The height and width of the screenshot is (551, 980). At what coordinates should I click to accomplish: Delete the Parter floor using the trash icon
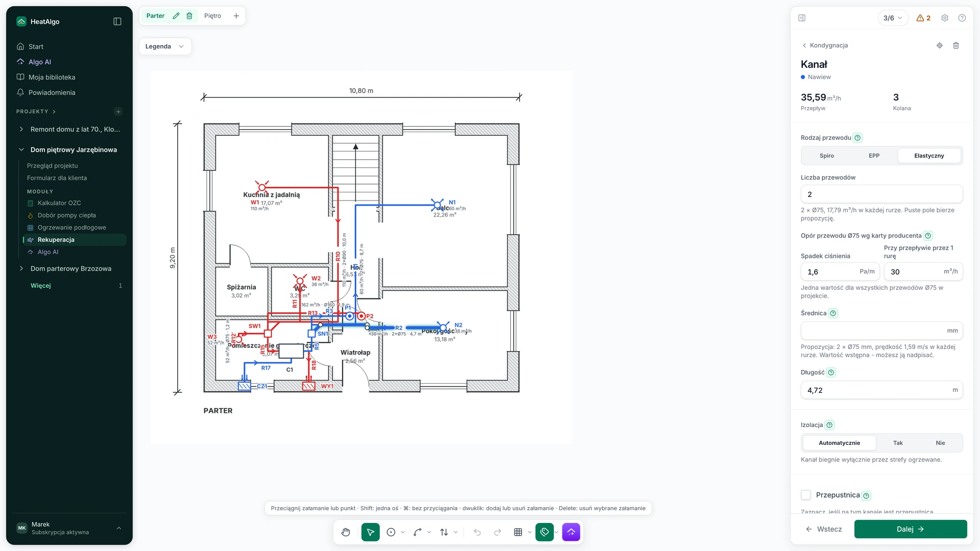(189, 16)
